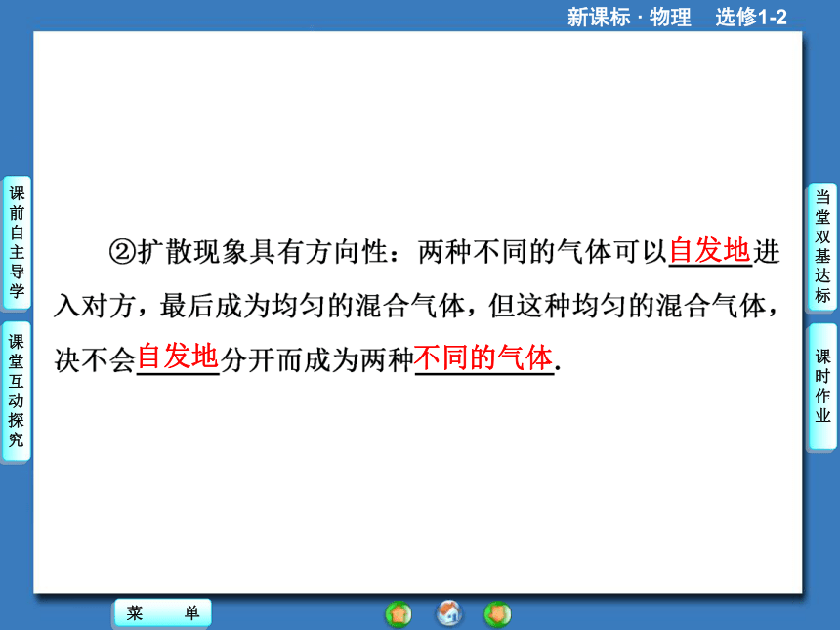Open the 当堂双基达标 side tab
This screenshot has width=840, height=630.
click(x=822, y=245)
